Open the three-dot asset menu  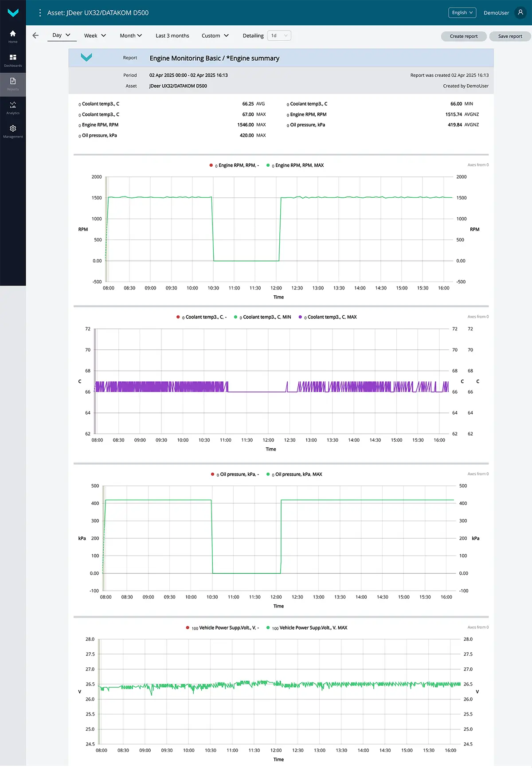(40, 13)
